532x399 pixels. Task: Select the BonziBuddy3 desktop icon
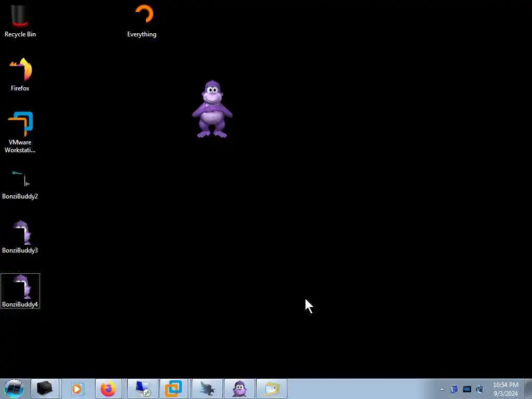click(20, 237)
